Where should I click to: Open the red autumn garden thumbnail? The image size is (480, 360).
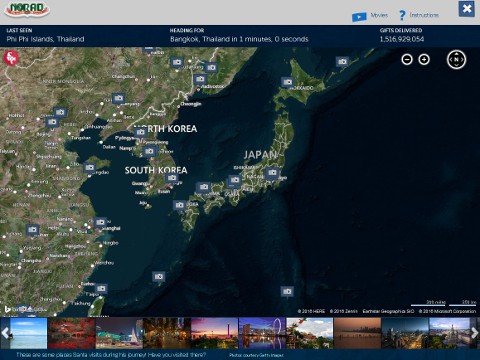[71, 333]
